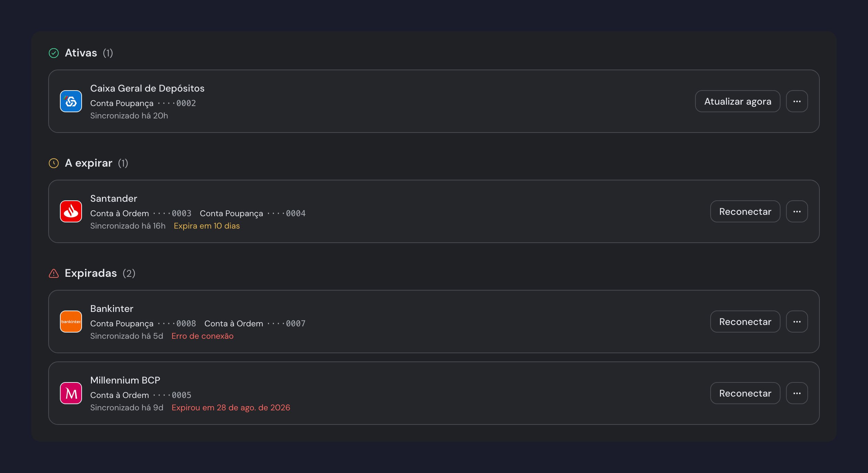Image resolution: width=868 pixels, height=473 pixels.
Task: Click the (1) count next to A expirar
Action: (123, 163)
